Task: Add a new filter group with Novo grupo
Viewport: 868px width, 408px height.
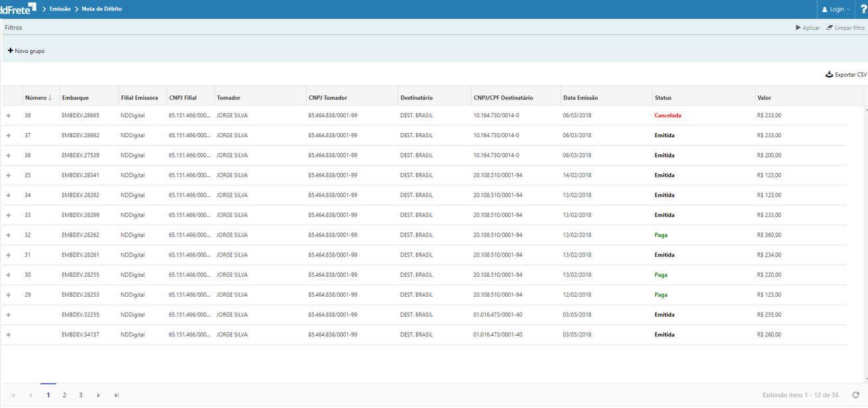Action: tap(27, 51)
